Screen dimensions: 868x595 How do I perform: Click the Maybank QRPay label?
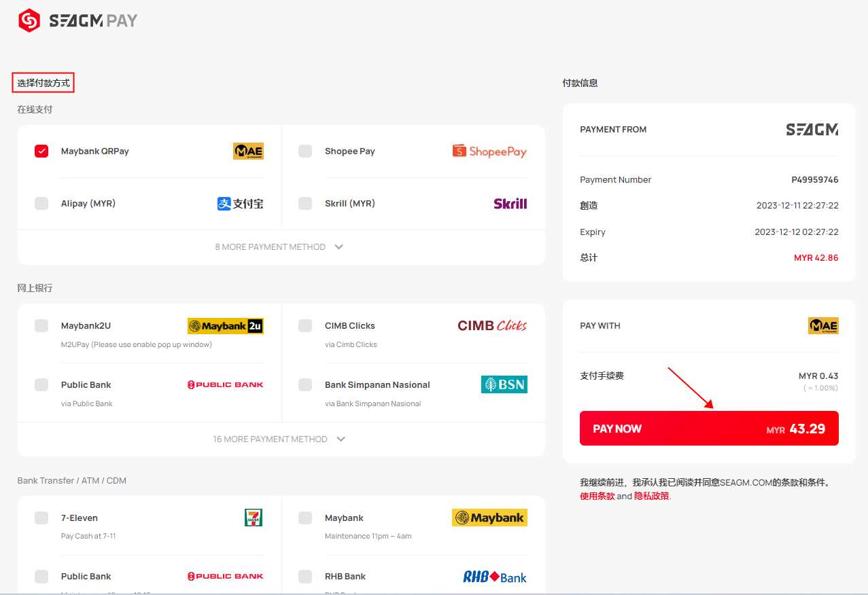95,151
